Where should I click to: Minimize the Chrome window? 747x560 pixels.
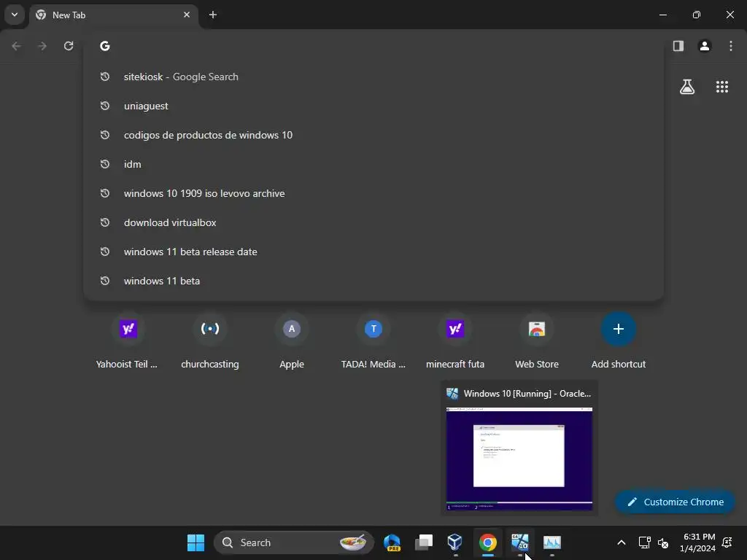coord(662,15)
